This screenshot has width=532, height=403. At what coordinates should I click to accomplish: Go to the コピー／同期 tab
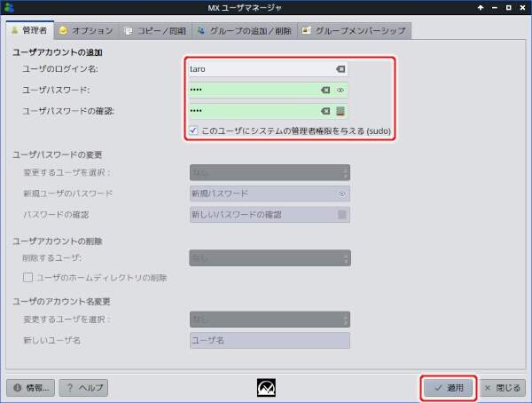click(156, 30)
